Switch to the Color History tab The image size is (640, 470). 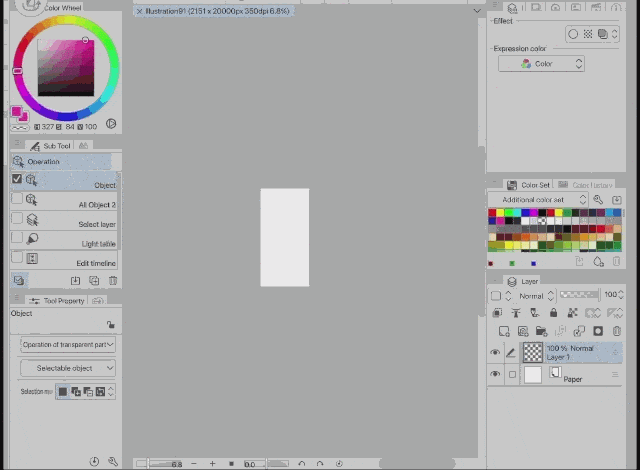point(585,185)
